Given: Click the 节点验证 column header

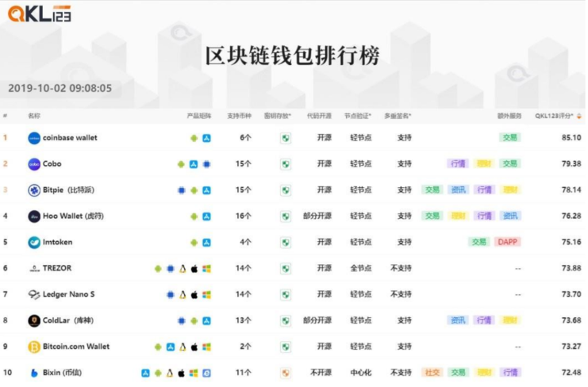Looking at the screenshot, I should (358, 116).
